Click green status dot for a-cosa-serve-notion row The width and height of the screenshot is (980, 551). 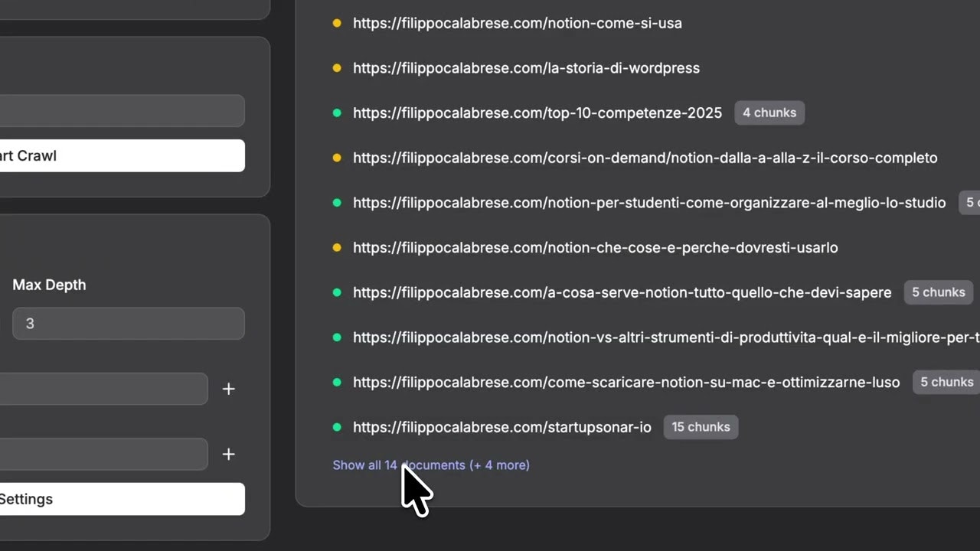coord(337,292)
